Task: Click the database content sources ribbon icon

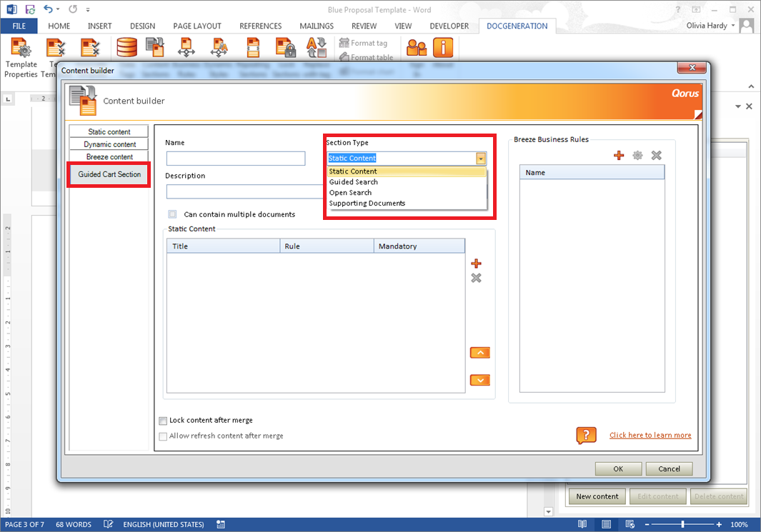Action: [126, 48]
